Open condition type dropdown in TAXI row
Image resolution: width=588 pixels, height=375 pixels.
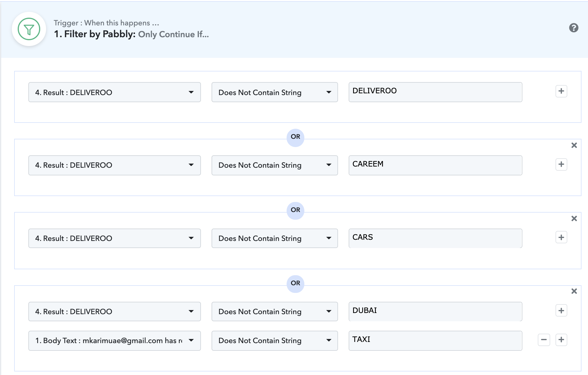[x=275, y=340]
